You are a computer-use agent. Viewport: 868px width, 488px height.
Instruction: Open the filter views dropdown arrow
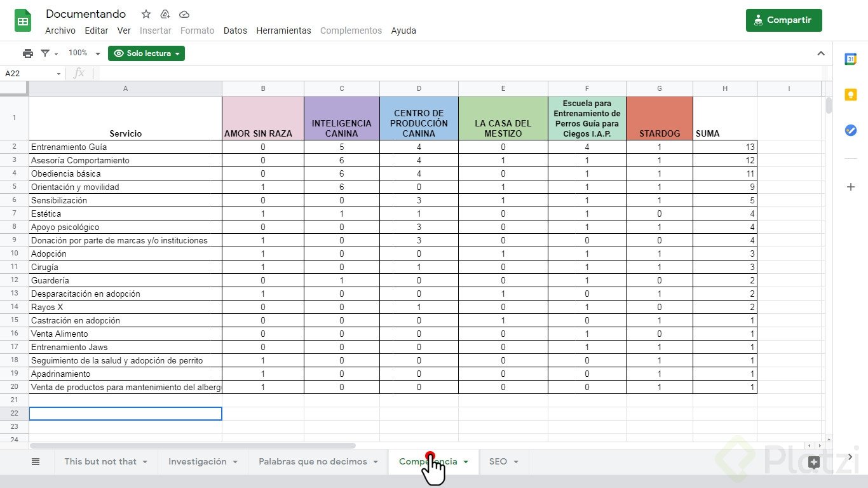pyautogui.click(x=56, y=54)
